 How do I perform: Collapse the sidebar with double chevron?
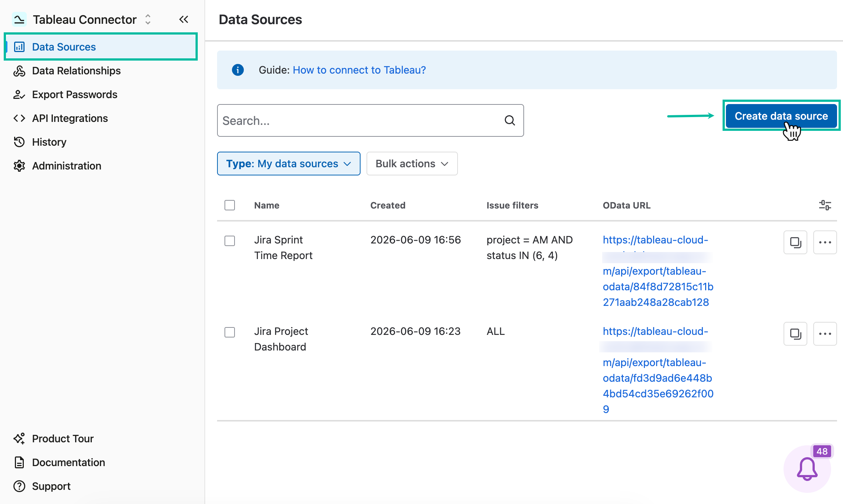(184, 19)
